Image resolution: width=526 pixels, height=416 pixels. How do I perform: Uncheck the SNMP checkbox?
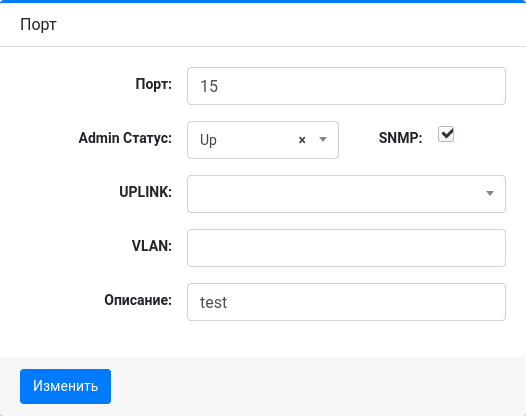click(446, 134)
